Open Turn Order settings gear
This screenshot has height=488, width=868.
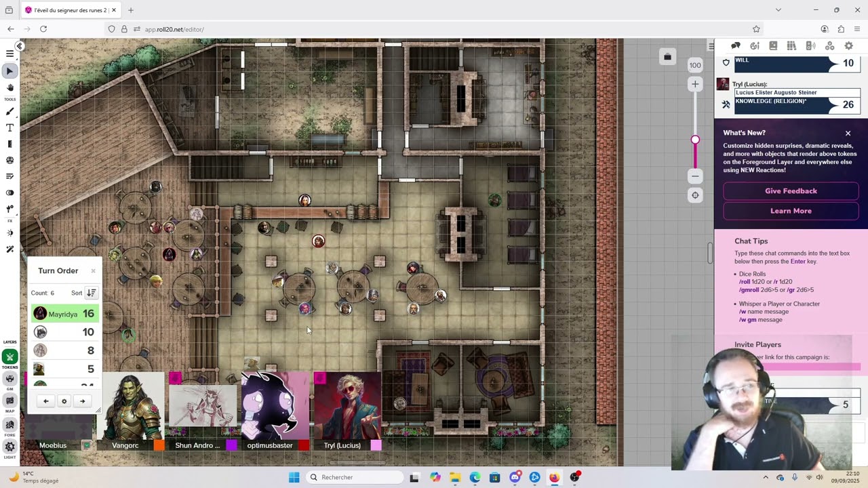tap(64, 401)
